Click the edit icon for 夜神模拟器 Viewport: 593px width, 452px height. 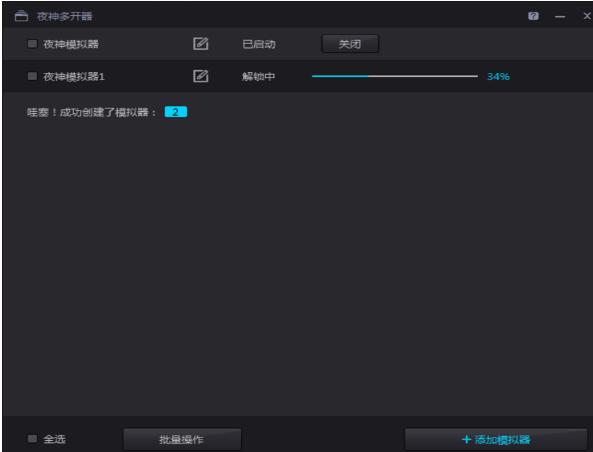pyautogui.click(x=200, y=44)
